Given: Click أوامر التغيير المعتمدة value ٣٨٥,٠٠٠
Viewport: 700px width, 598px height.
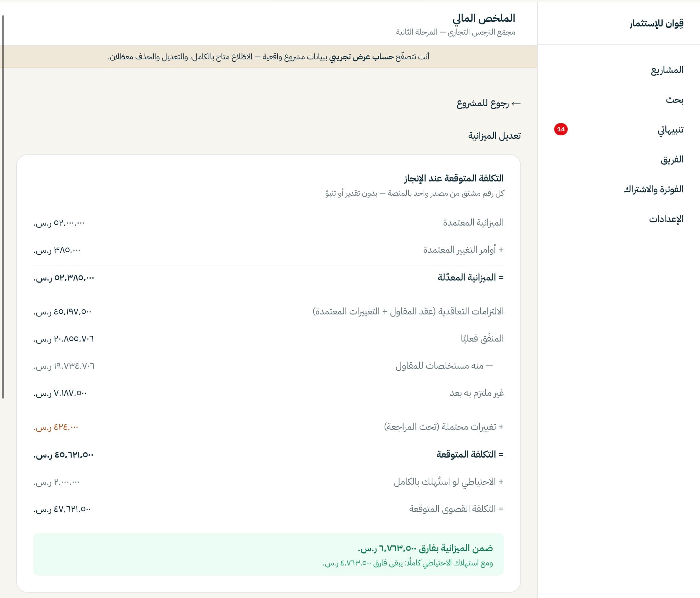Looking at the screenshot, I should 57,250.
